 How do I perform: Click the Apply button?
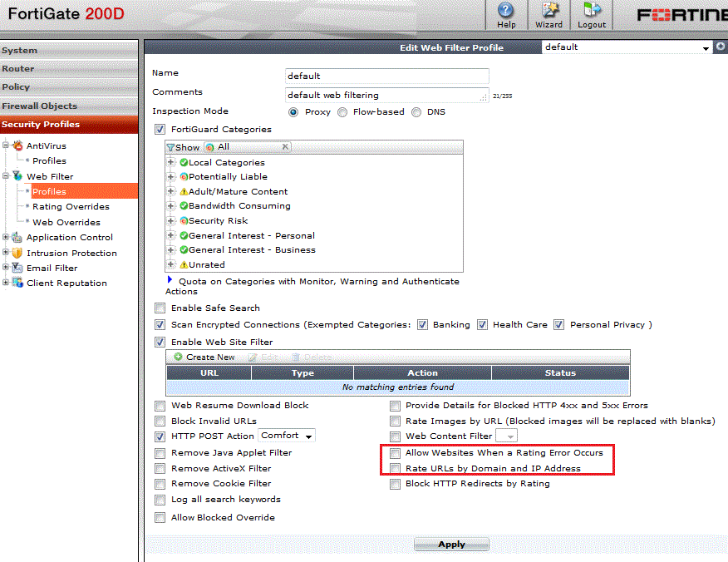451,545
